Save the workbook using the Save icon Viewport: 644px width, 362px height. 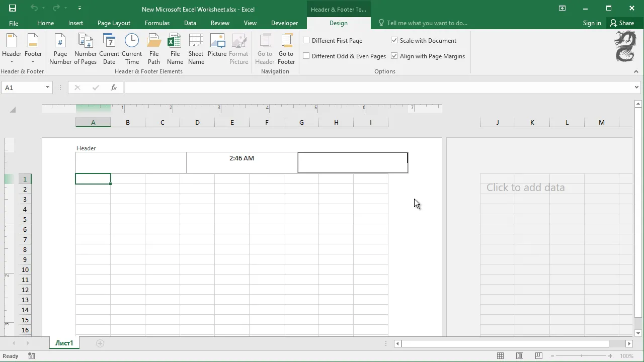[x=13, y=9]
